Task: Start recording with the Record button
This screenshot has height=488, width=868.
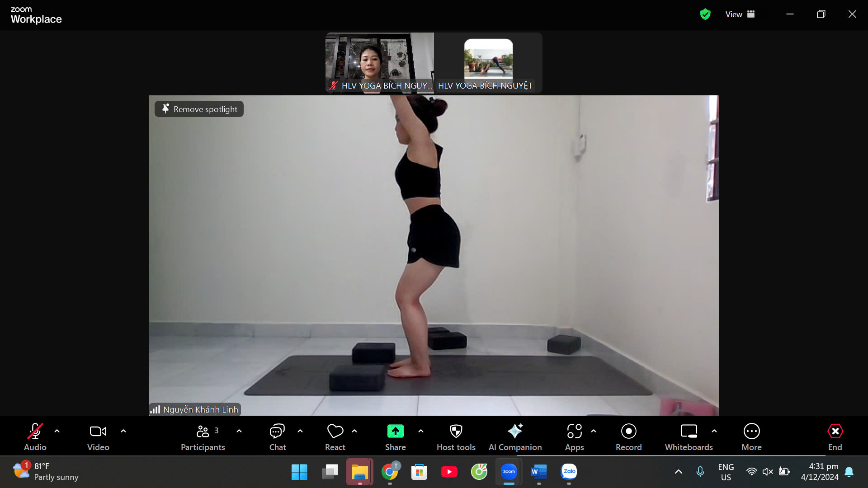Action: tap(628, 432)
